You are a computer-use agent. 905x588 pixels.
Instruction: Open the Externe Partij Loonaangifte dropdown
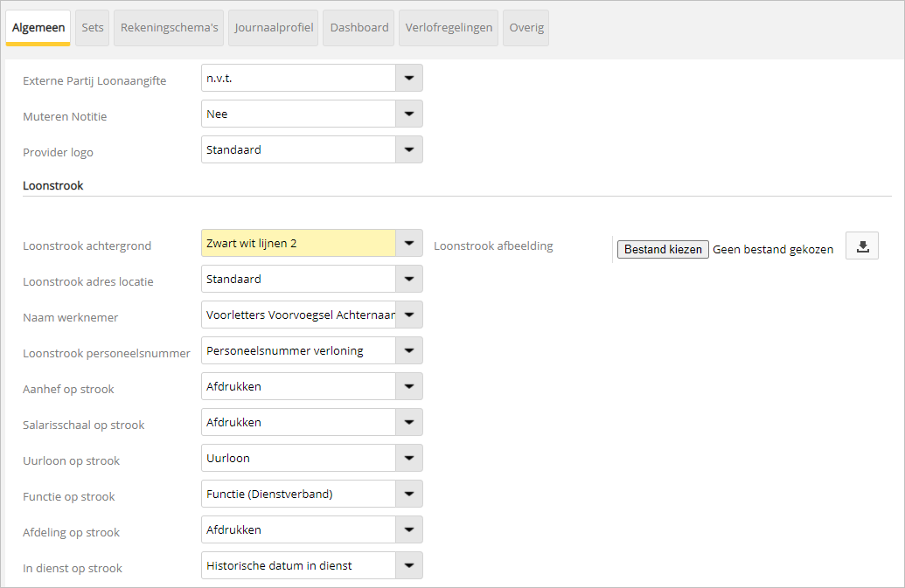[x=408, y=78]
